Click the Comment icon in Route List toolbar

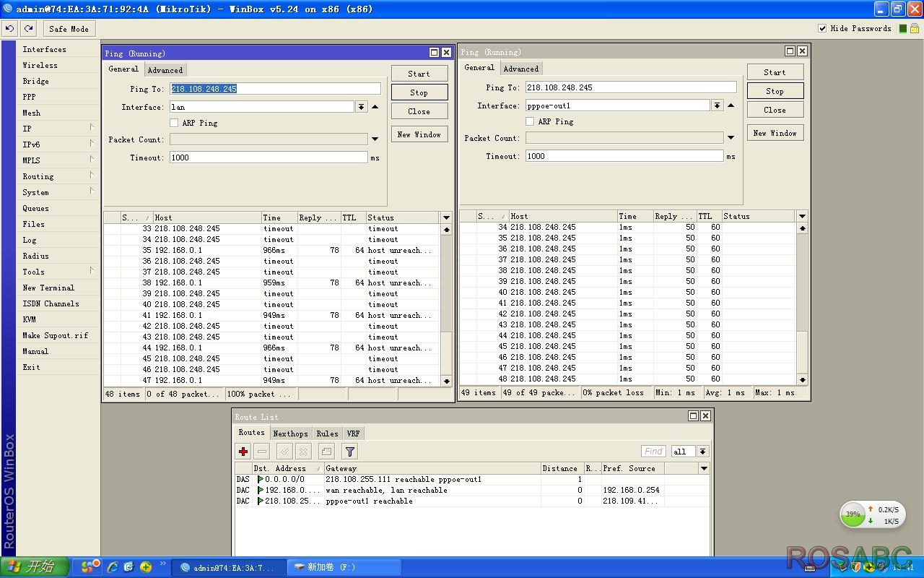[326, 452]
